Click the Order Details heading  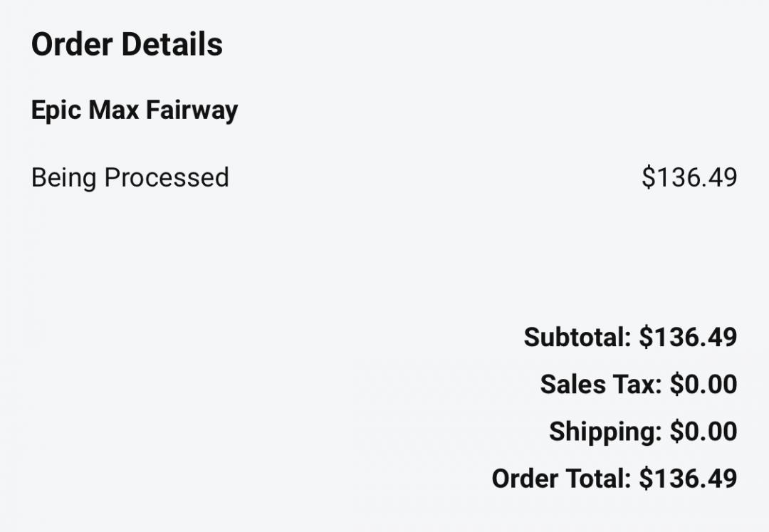(x=127, y=44)
